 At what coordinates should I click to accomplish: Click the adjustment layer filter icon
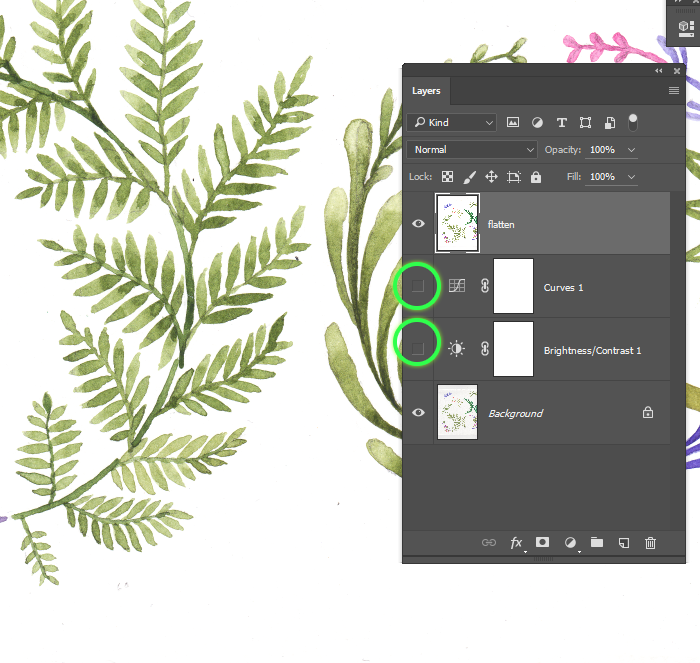click(x=537, y=122)
